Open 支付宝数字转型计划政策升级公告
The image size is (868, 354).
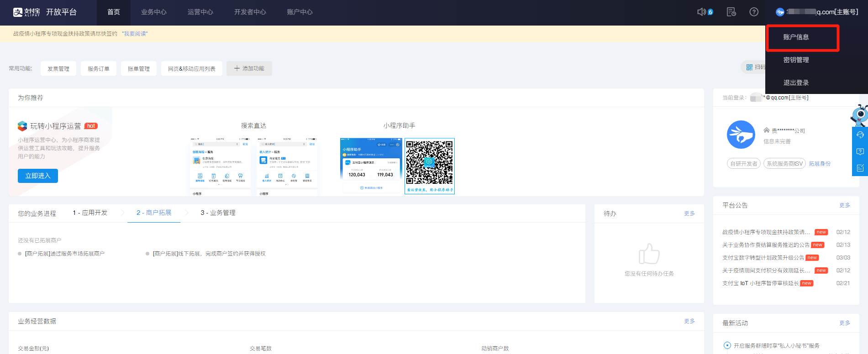click(x=763, y=258)
